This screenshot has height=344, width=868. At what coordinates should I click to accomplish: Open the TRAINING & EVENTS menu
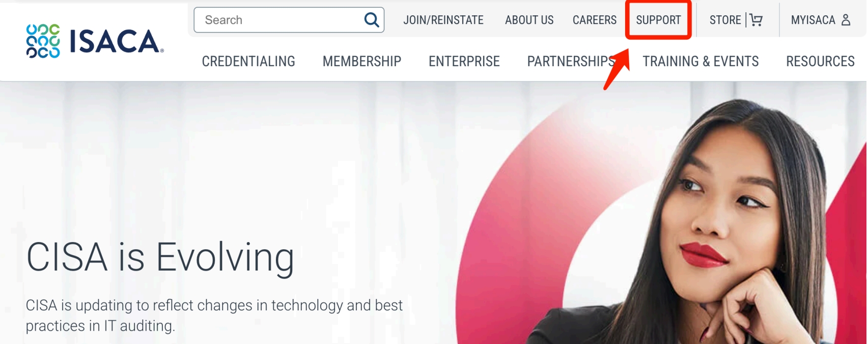tap(701, 61)
